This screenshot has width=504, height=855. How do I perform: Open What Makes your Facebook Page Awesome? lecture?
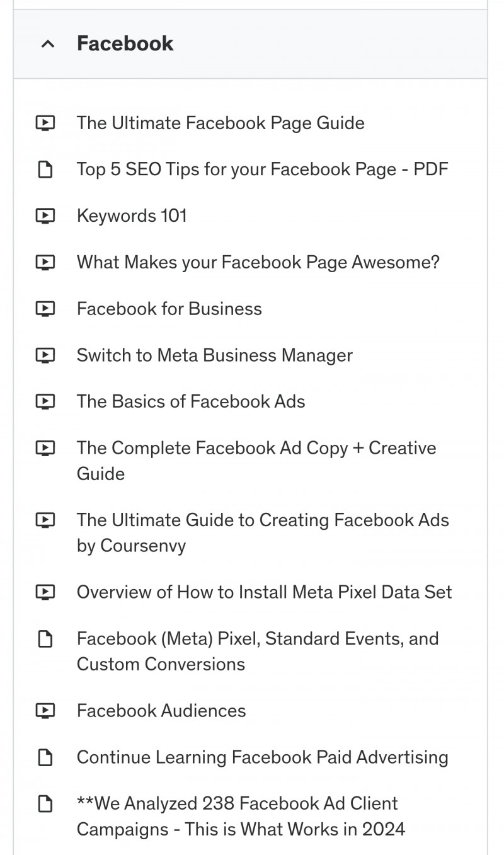(258, 262)
